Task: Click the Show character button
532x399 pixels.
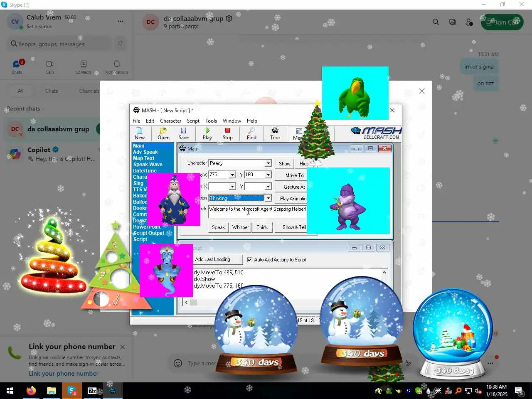Action: pos(285,164)
